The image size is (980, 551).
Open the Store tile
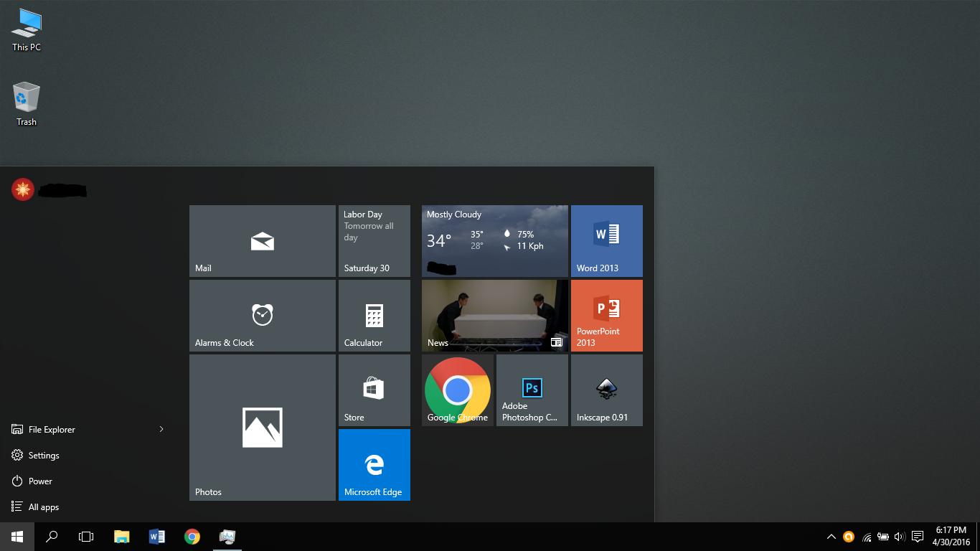tap(374, 390)
